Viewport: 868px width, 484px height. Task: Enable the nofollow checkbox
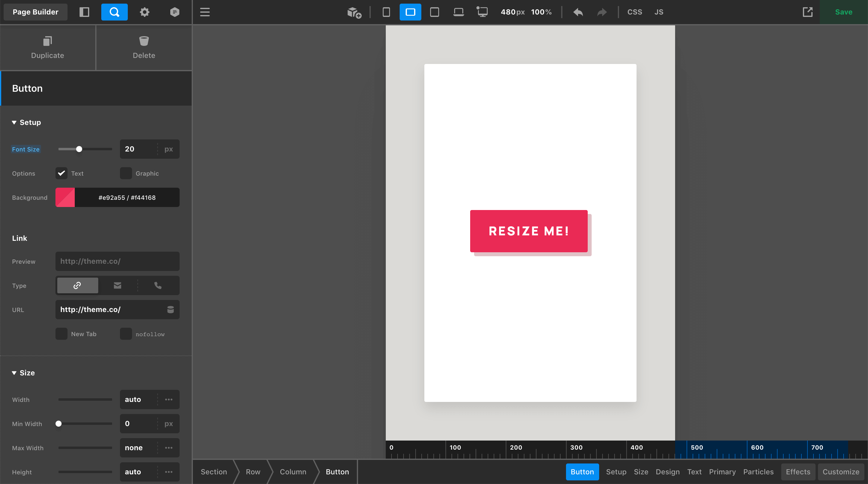pyautogui.click(x=126, y=333)
